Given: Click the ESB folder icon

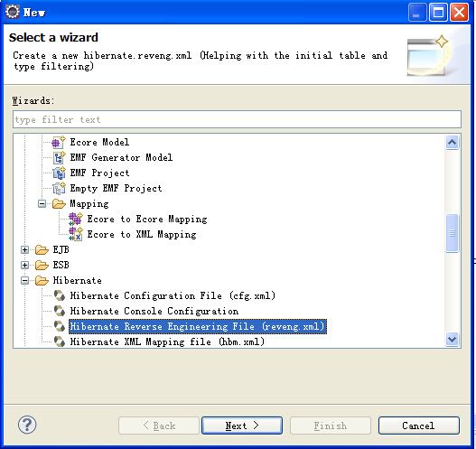Looking at the screenshot, I should [x=42, y=265].
